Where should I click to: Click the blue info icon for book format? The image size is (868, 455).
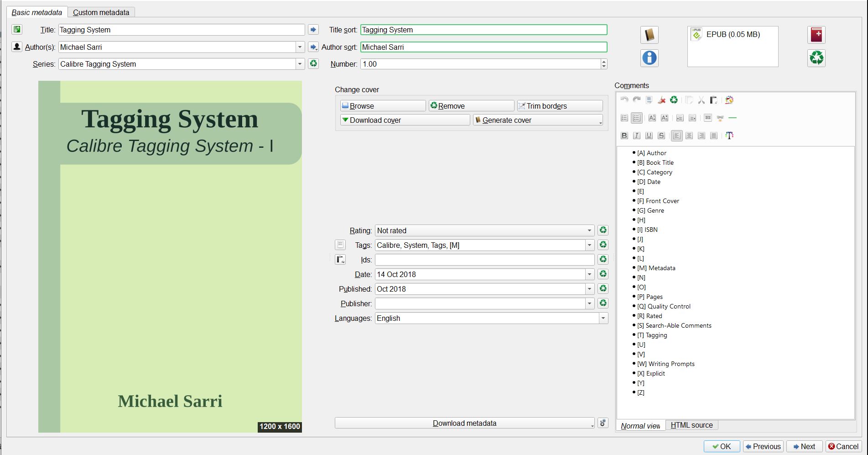tap(649, 58)
